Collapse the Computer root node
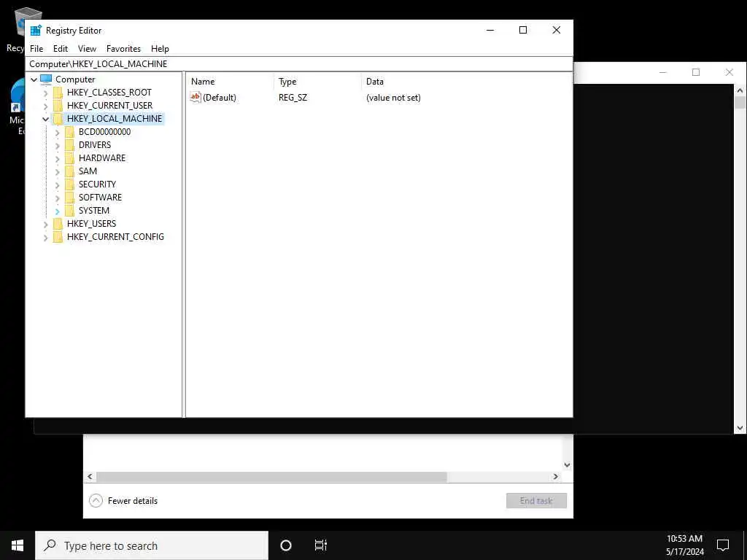 [x=34, y=79]
